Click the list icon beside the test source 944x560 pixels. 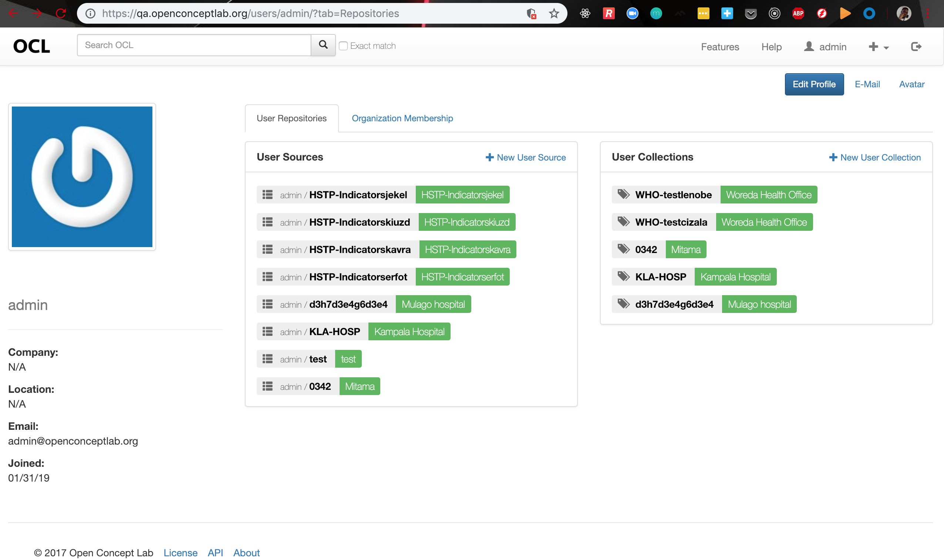coord(267,358)
